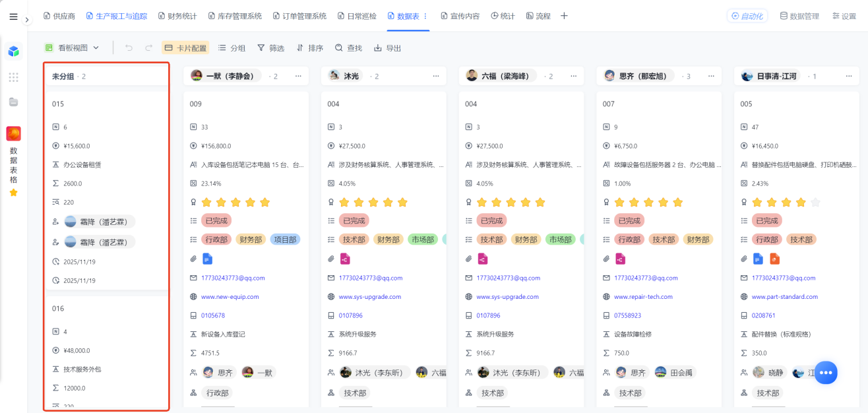Redo the last action
Screen dimensions: 868x413
[x=148, y=48]
